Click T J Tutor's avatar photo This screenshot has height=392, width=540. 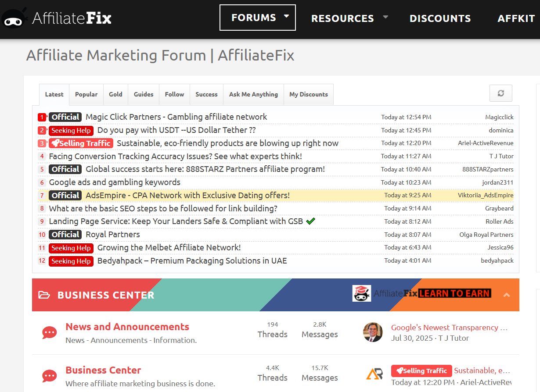373,332
